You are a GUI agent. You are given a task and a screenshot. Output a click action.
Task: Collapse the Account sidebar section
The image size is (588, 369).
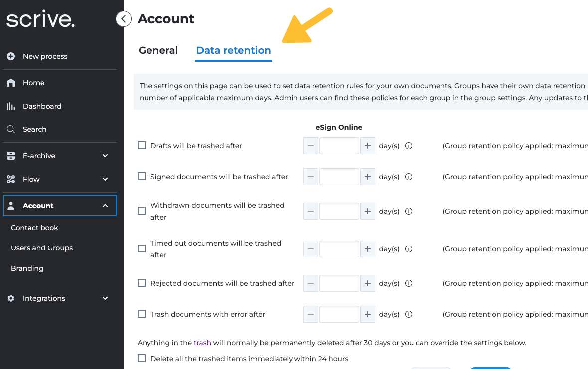(105, 206)
